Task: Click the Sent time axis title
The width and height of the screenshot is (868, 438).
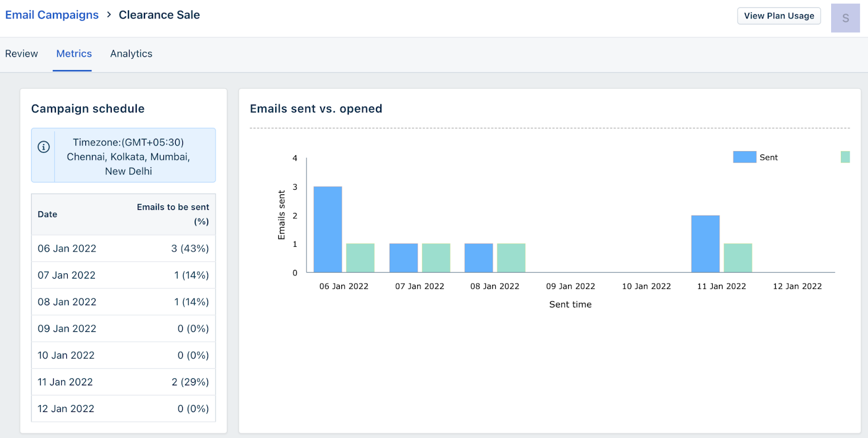Action: coord(570,304)
